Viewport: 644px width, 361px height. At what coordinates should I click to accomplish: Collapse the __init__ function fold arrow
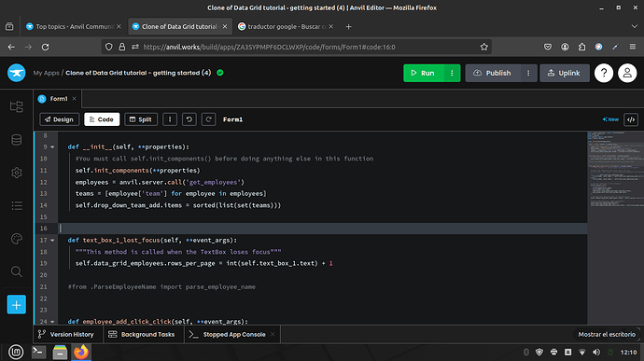click(x=52, y=147)
